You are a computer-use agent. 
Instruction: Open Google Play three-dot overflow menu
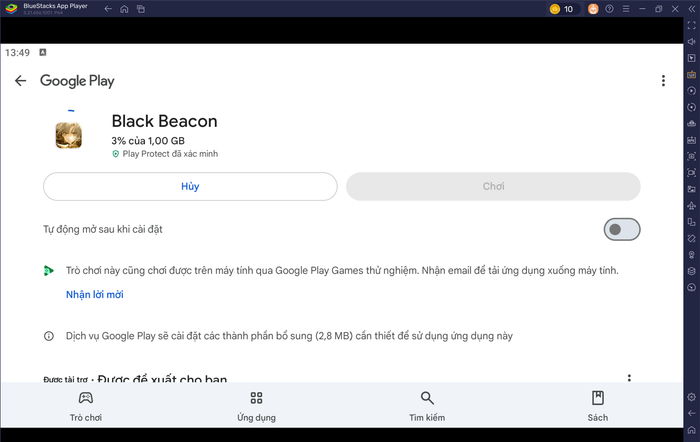tap(663, 80)
